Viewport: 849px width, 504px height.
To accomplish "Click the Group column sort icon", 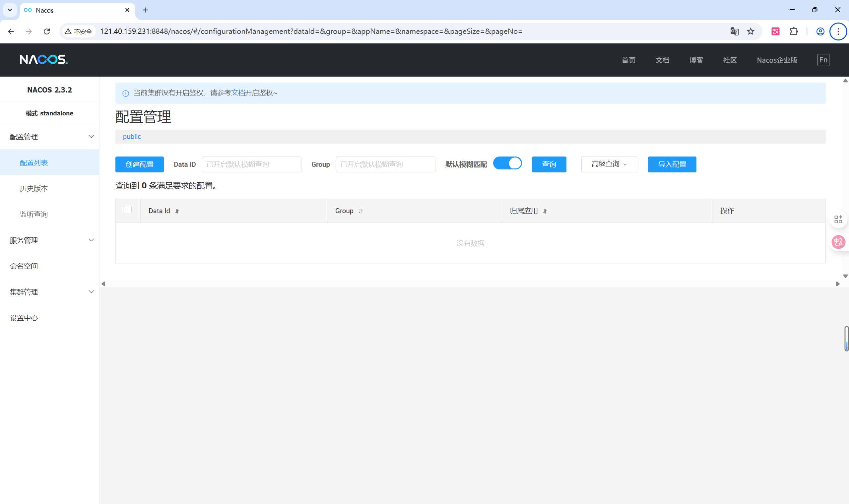I will tap(360, 211).
